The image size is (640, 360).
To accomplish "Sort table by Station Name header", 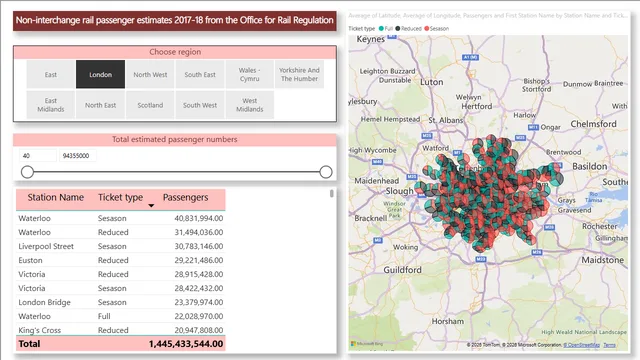I will coord(56,198).
